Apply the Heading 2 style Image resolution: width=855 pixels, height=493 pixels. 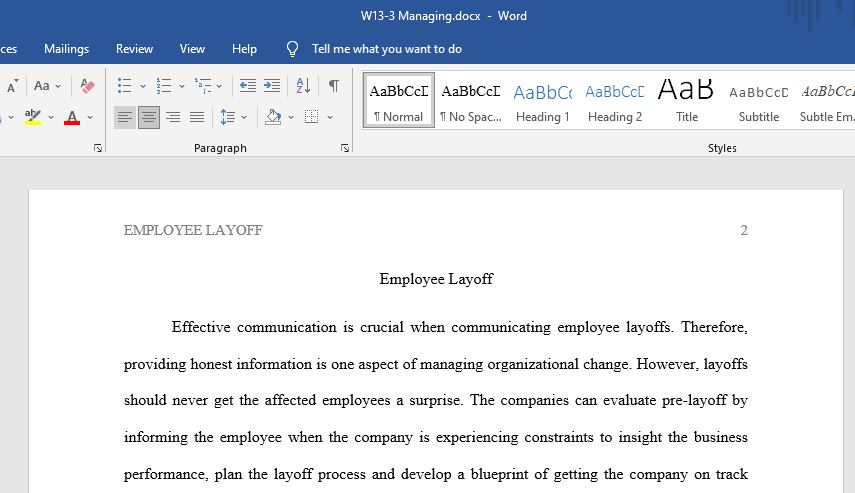coord(615,100)
